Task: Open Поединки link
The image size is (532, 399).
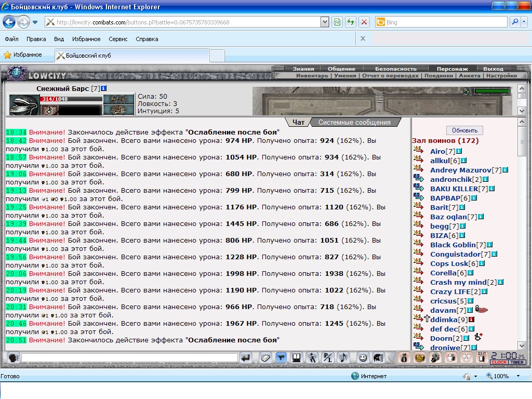Action: pyautogui.click(x=438, y=75)
